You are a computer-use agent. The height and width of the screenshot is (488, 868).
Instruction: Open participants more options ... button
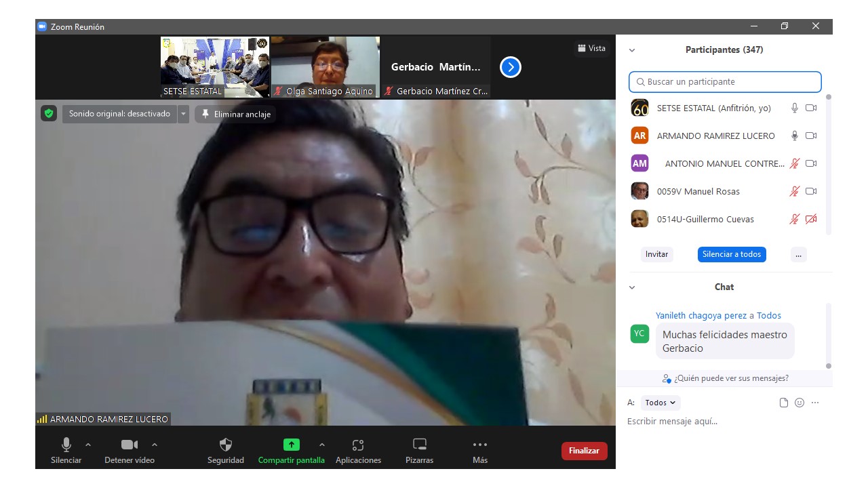[798, 254]
